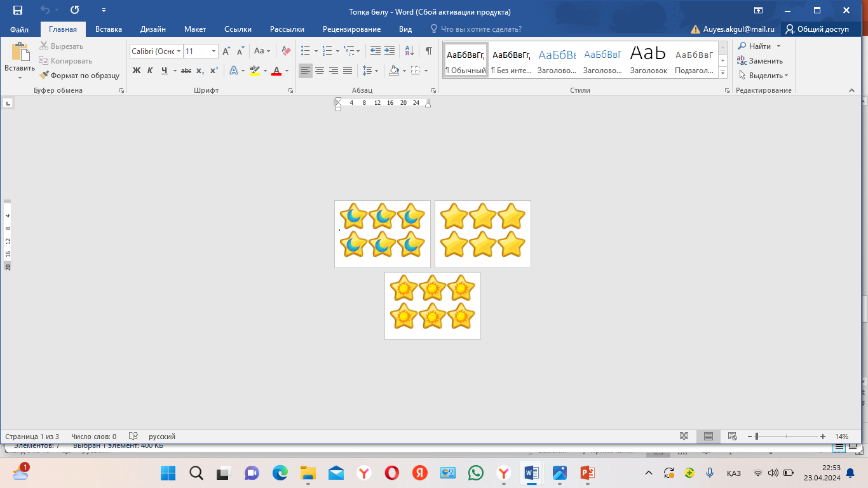This screenshot has width=868, height=488.
Task: Toggle Bold formatting with Ж button
Action: (137, 71)
